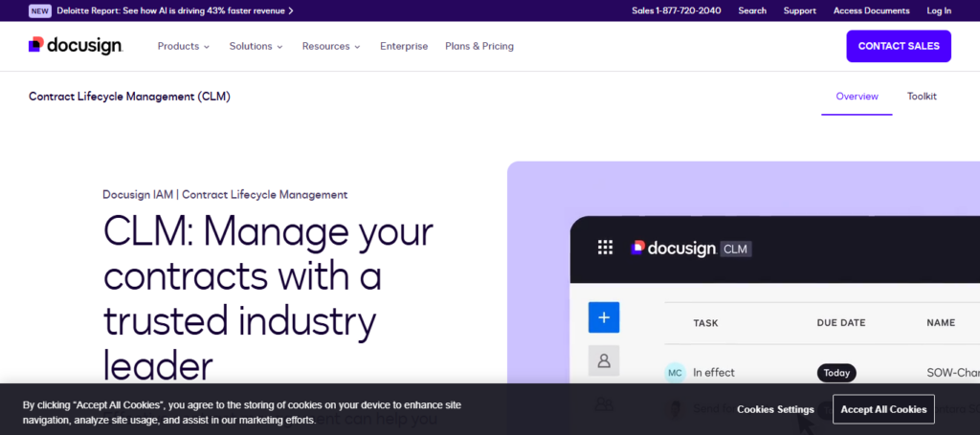Click the person icon in CLM sidebar
Image resolution: width=980 pixels, height=435 pixels.
(x=604, y=360)
